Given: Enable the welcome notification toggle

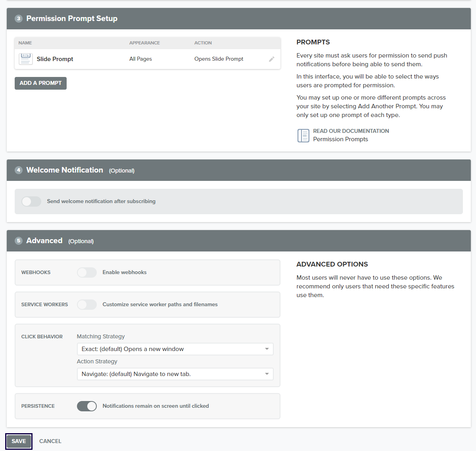Looking at the screenshot, I should (31, 202).
